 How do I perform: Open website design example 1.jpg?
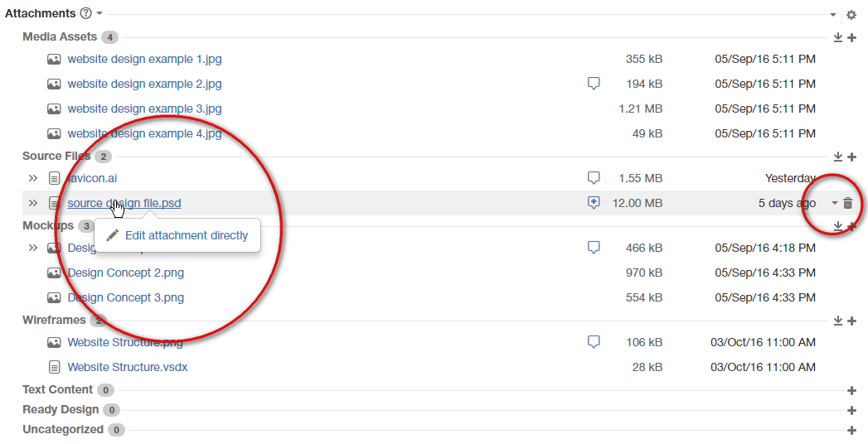click(144, 59)
